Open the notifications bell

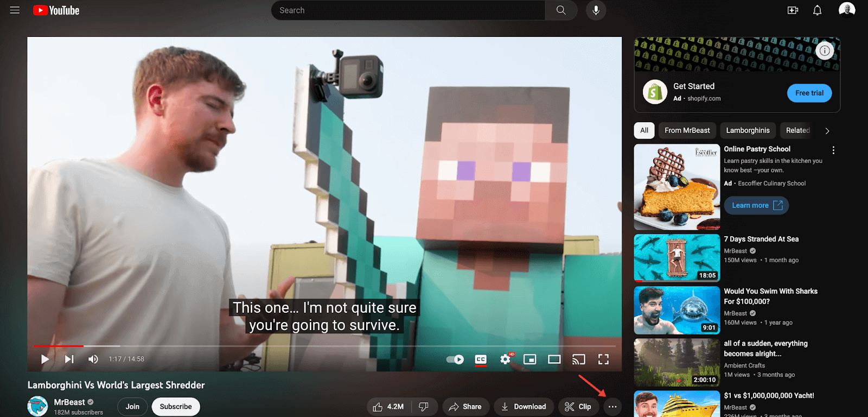(817, 10)
